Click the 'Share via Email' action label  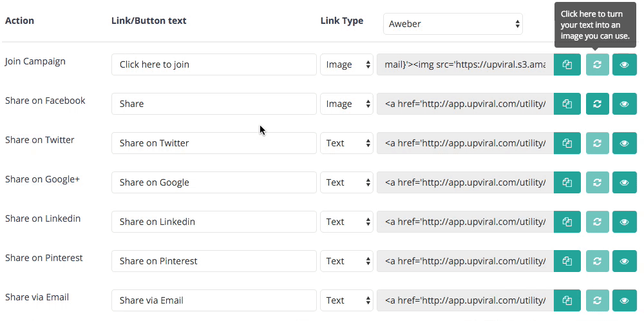[x=37, y=297]
